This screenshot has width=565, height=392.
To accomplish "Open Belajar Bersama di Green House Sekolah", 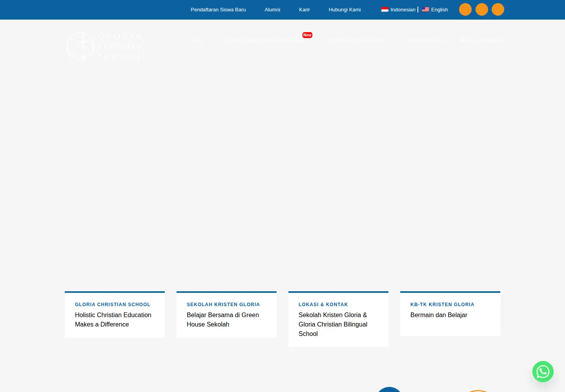I will (x=223, y=319).
